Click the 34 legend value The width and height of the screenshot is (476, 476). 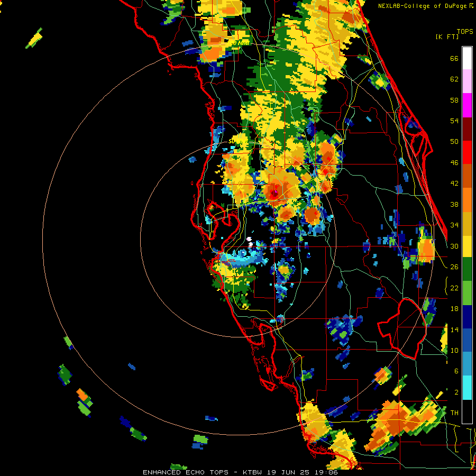tap(454, 225)
